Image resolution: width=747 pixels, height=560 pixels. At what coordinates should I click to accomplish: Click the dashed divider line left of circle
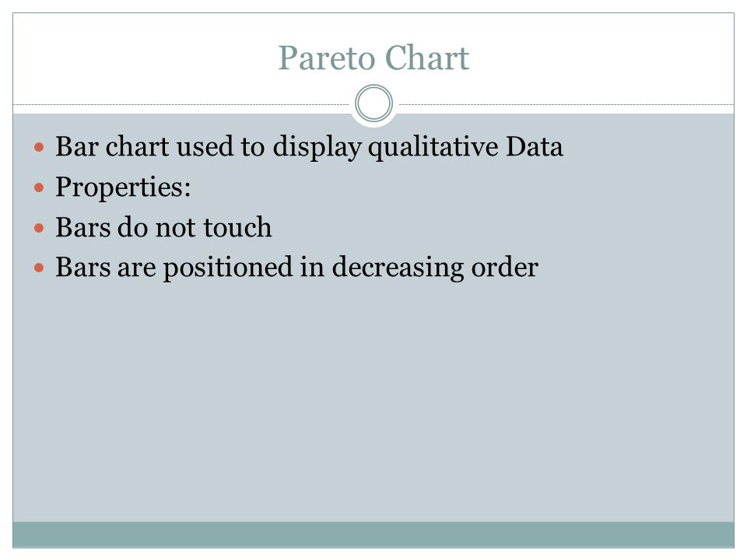pyautogui.click(x=181, y=104)
